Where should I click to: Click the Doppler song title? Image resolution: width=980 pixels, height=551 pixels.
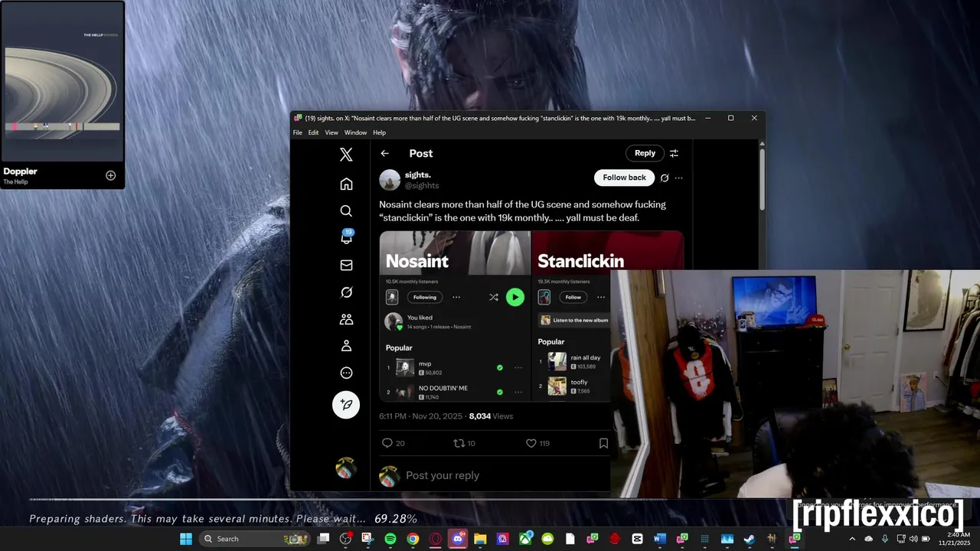(x=20, y=171)
